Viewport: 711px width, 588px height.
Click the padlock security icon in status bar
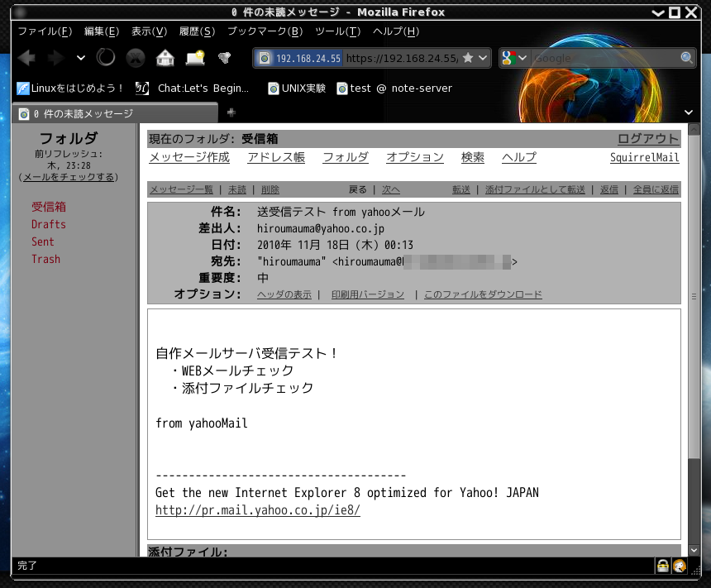point(663,566)
